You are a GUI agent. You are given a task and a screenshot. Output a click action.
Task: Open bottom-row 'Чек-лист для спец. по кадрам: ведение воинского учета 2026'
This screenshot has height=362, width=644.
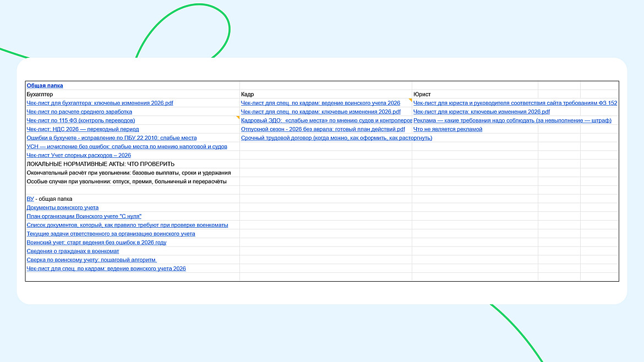pos(106,268)
